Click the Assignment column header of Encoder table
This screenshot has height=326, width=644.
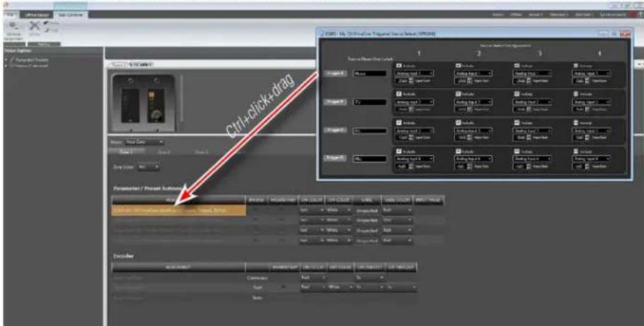point(179,267)
